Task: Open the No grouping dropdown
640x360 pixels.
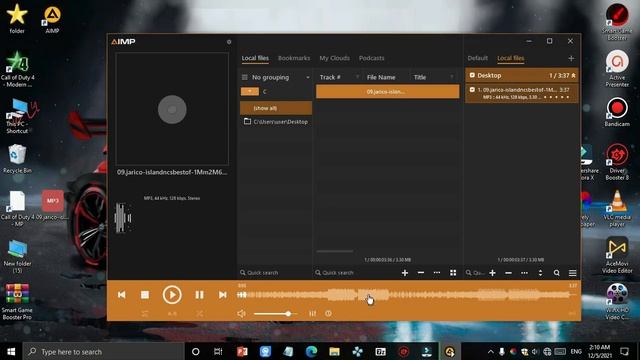Action: coord(276,77)
